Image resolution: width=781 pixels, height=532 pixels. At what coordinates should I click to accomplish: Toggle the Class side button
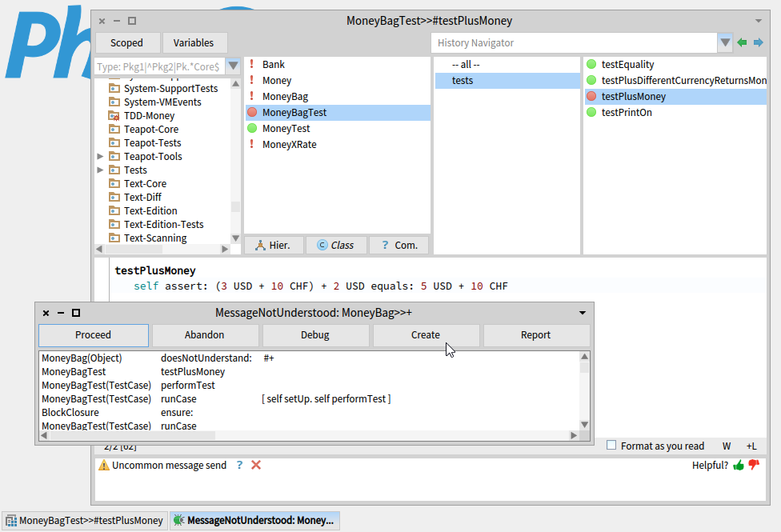point(336,245)
